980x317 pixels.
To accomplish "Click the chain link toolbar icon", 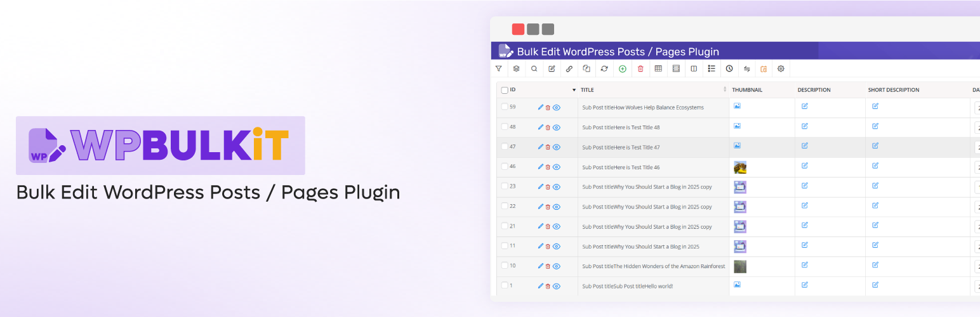I will click(x=569, y=68).
